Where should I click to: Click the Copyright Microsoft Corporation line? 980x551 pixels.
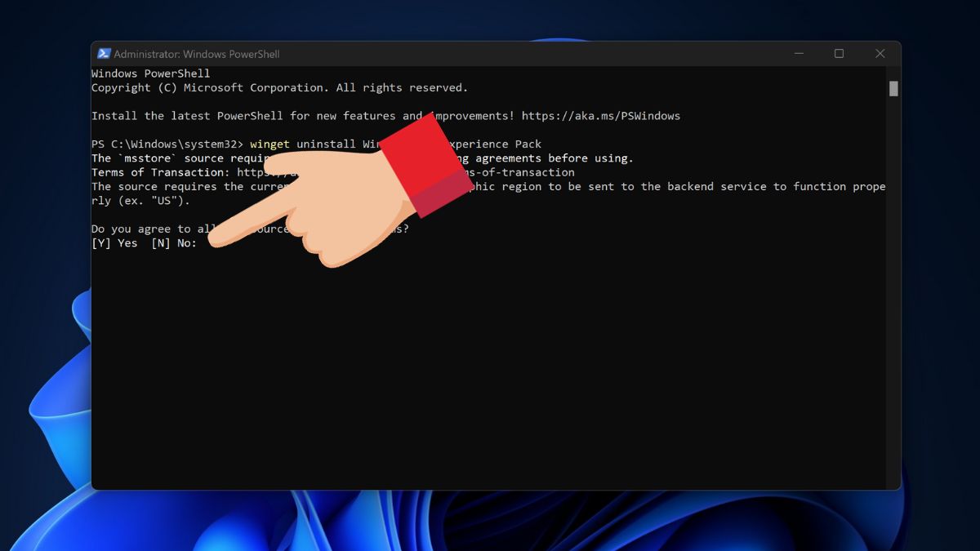point(279,88)
